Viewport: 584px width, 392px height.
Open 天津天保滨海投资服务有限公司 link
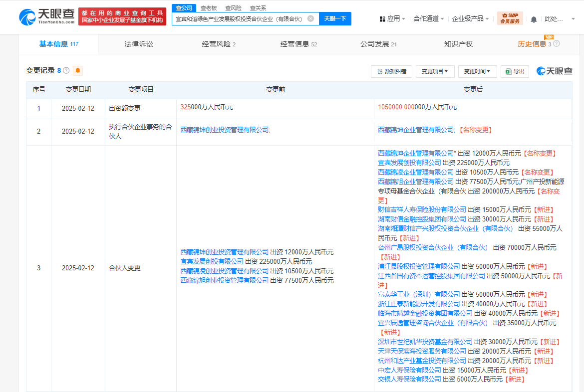[x=422, y=351]
